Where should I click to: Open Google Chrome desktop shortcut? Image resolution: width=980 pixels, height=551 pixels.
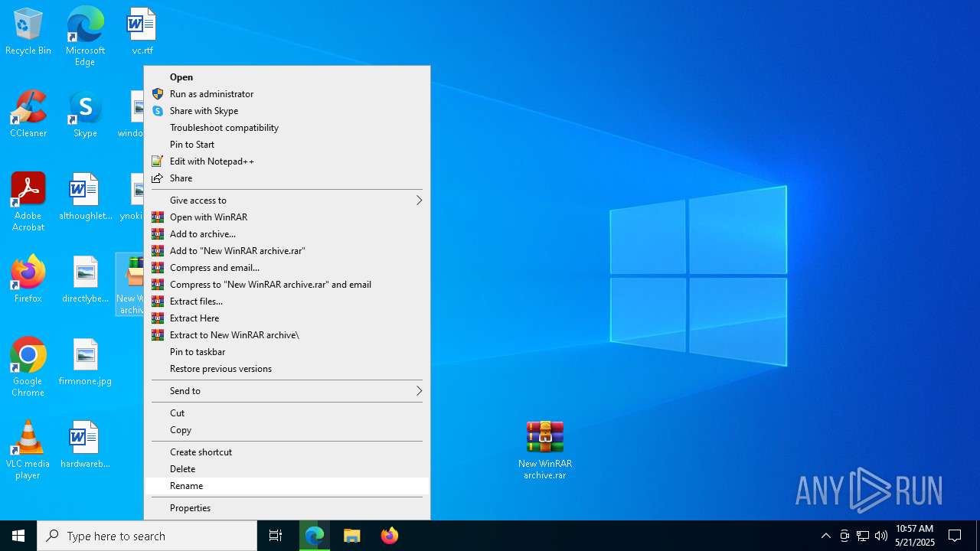click(x=28, y=367)
